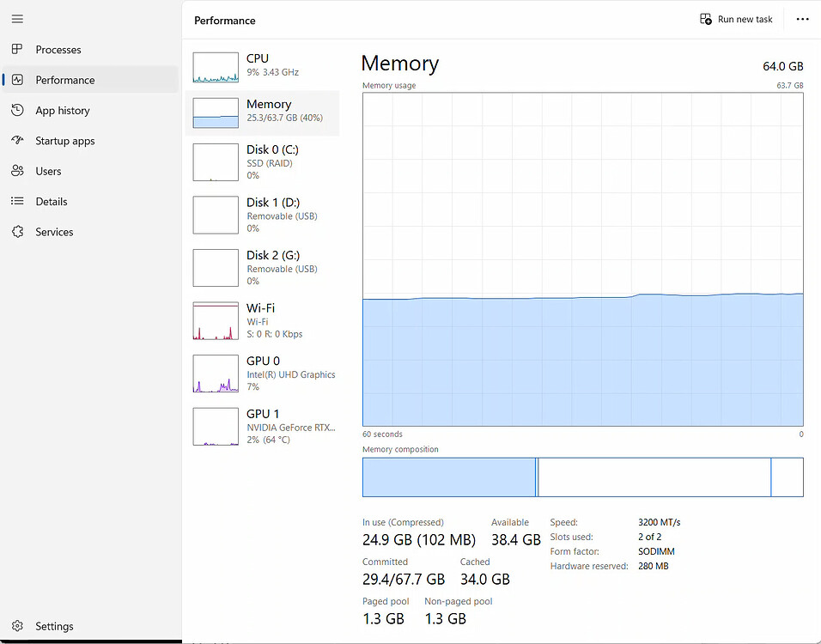The image size is (821, 644).
Task: Click the Run new task icon
Action: pos(706,18)
